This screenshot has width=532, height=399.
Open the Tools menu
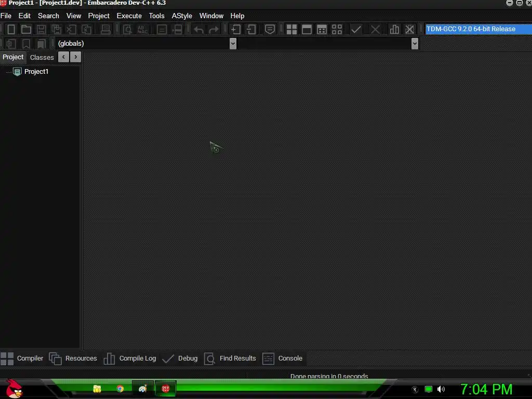[156, 16]
